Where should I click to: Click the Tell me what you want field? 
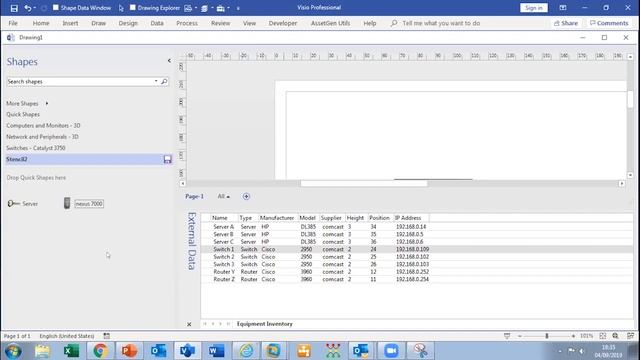tap(441, 23)
